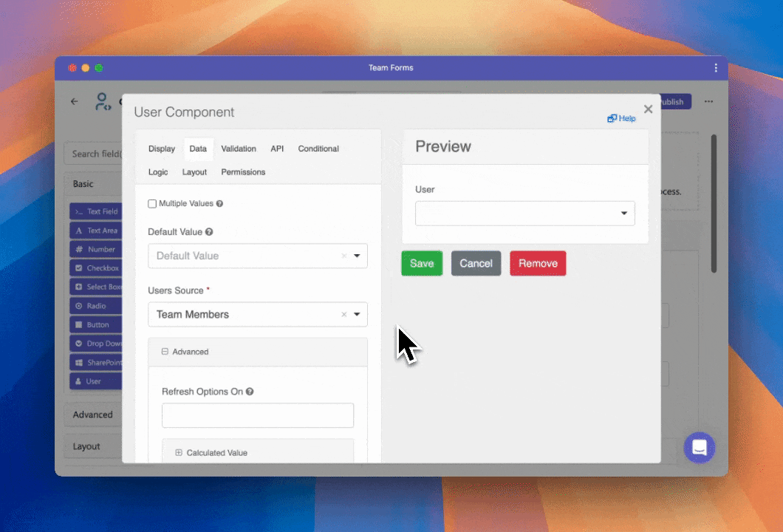This screenshot has width=783, height=532.
Task: Select the SharePoint component
Action: point(96,363)
